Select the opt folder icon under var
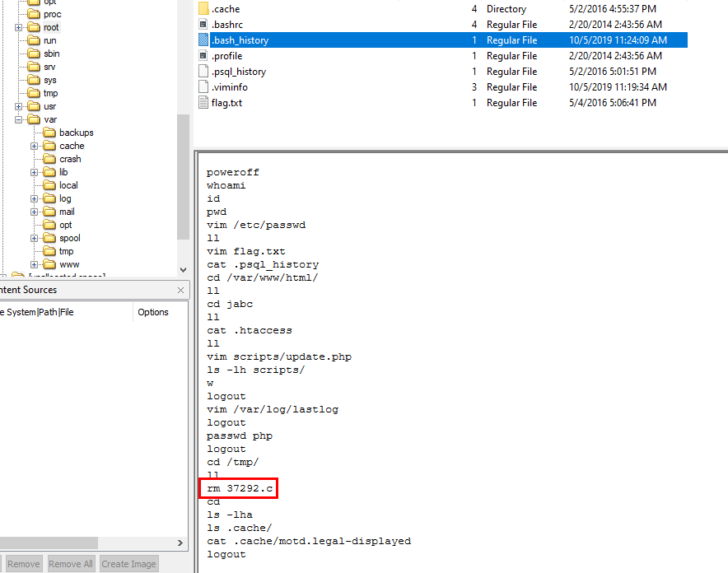This screenshot has width=728, height=573. [x=49, y=225]
